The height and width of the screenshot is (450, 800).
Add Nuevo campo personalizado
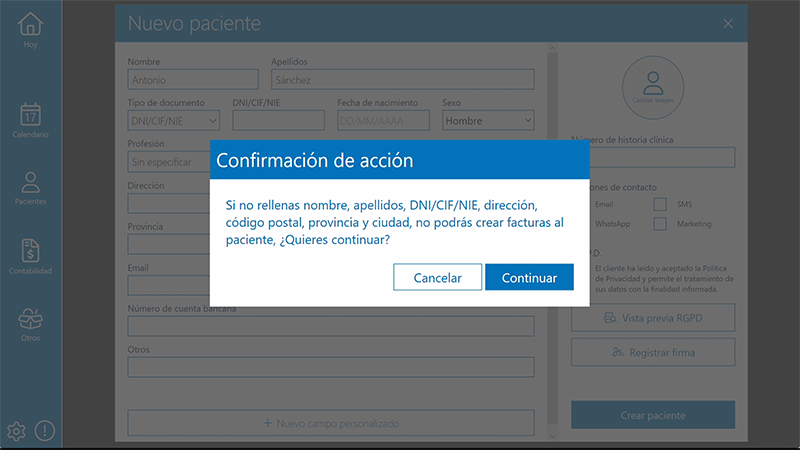tap(331, 423)
